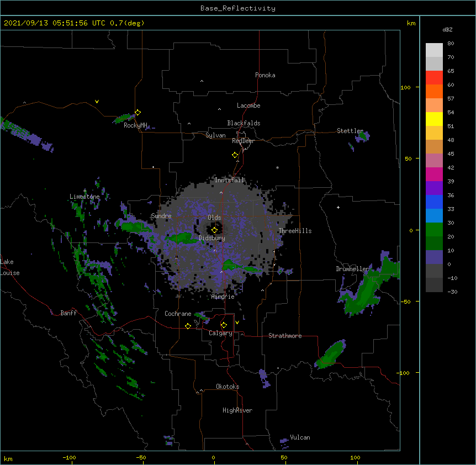Click the RedDeer city label
Viewport: 476px width, 465px height.
[243, 141]
